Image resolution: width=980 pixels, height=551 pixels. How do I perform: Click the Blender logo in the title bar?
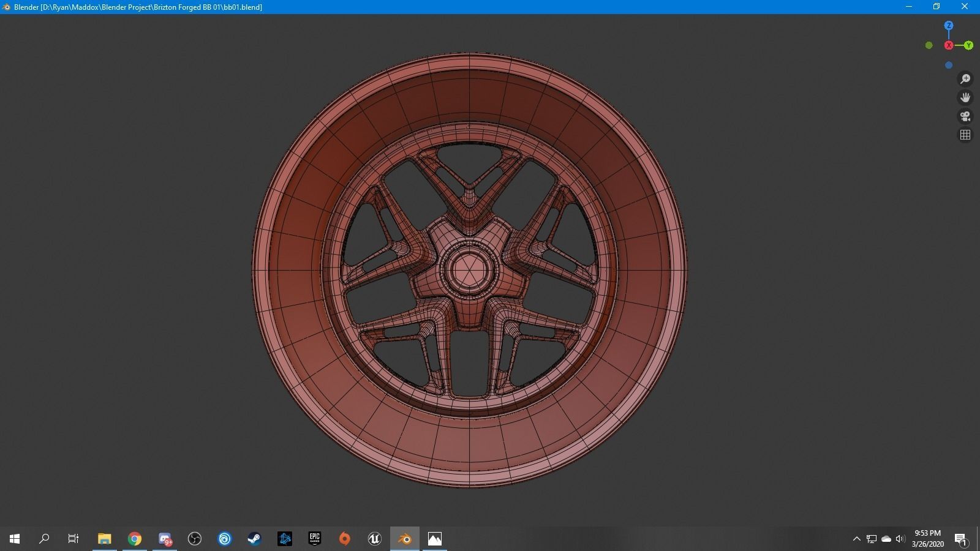click(6, 7)
